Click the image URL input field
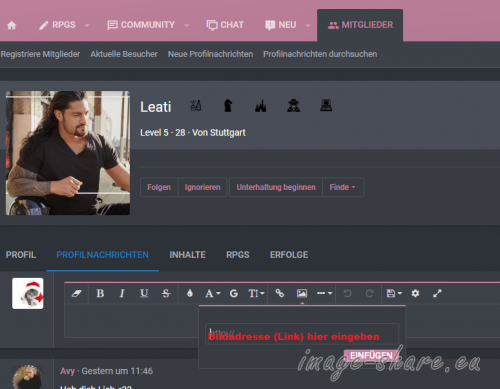The height and width of the screenshot is (389, 500). (302, 333)
